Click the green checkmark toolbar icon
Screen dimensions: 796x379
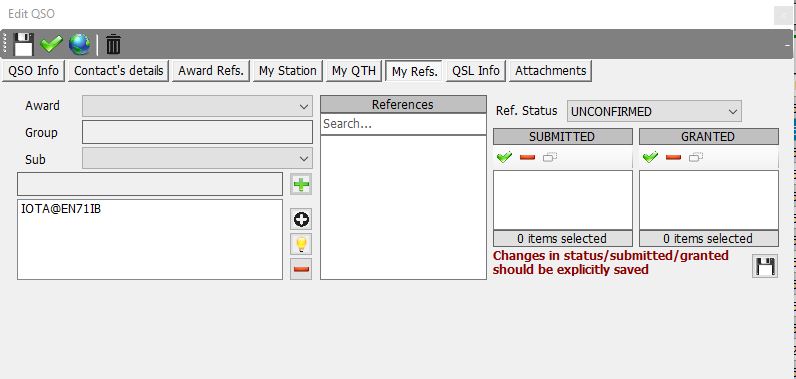coord(51,45)
